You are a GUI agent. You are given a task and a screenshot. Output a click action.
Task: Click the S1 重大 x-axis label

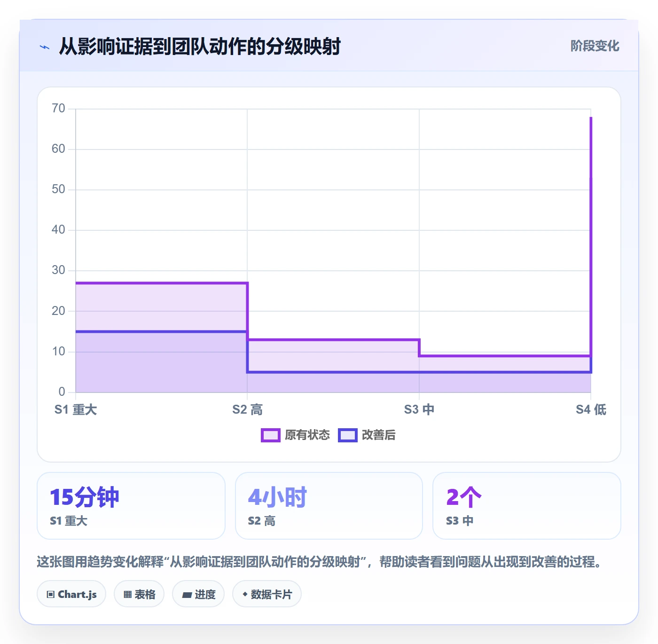(76, 410)
